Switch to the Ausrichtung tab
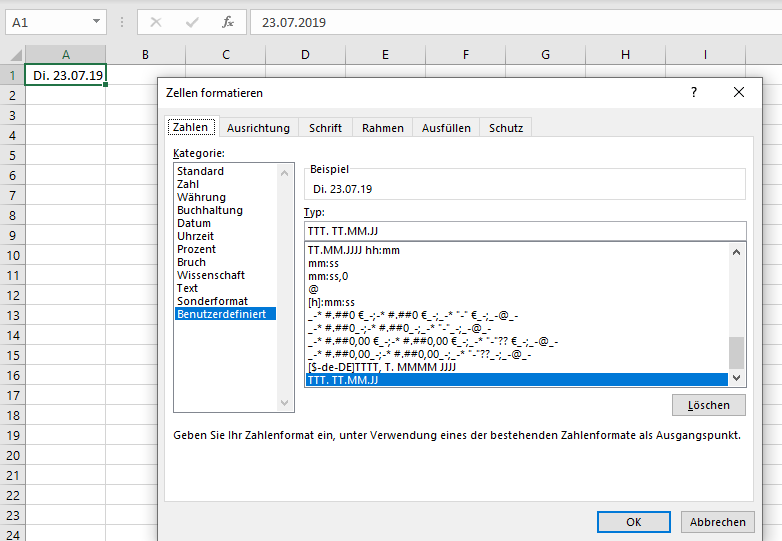 (x=258, y=128)
